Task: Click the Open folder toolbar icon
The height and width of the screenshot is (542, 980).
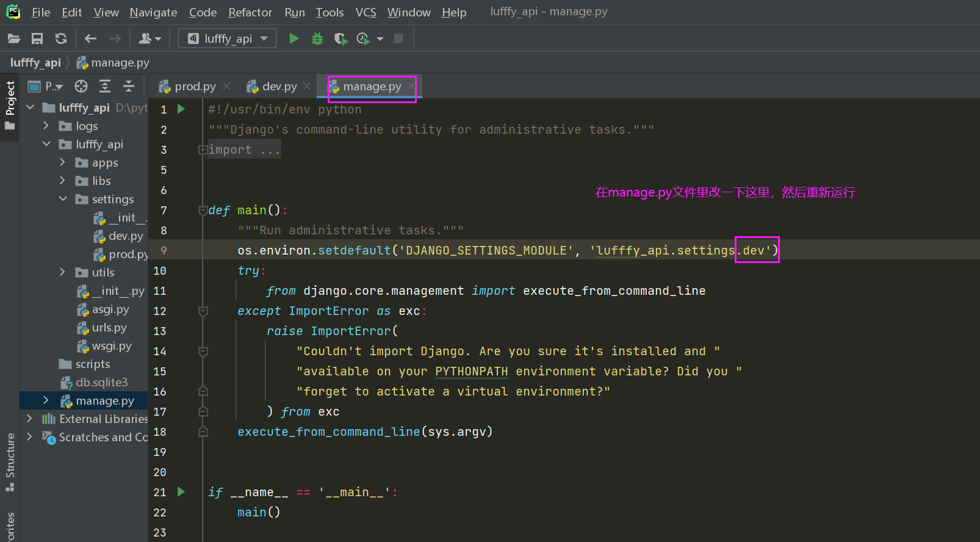Action: tap(14, 38)
